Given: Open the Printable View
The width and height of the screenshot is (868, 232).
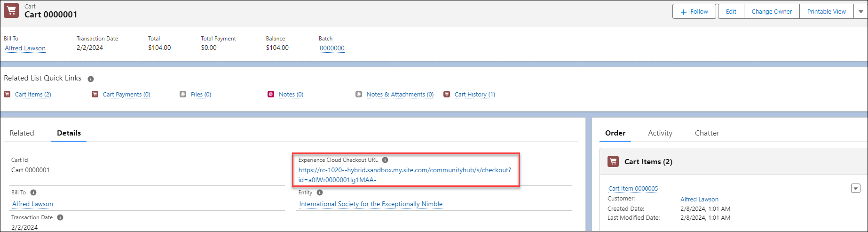Looking at the screenshot, I should [826, 11].
